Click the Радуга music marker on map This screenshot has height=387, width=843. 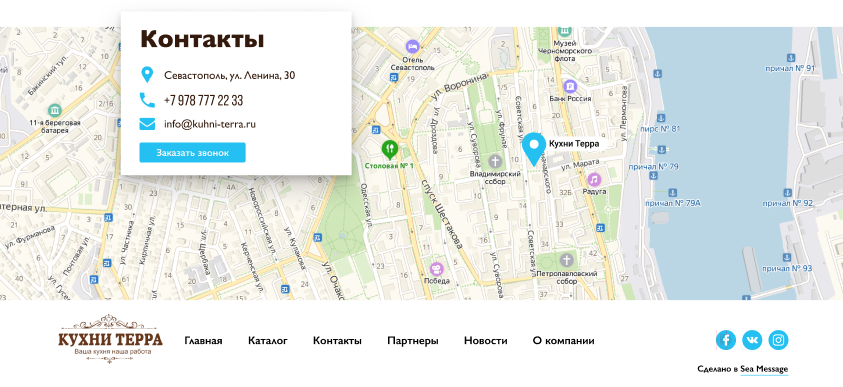tap(594, 180)
